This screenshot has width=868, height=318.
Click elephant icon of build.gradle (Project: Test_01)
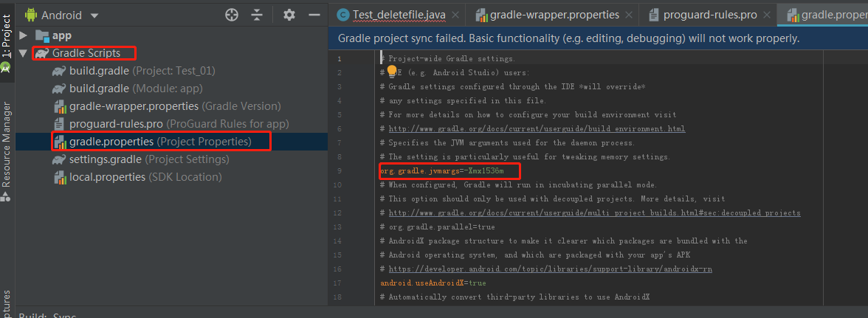[x=60, y=72]
